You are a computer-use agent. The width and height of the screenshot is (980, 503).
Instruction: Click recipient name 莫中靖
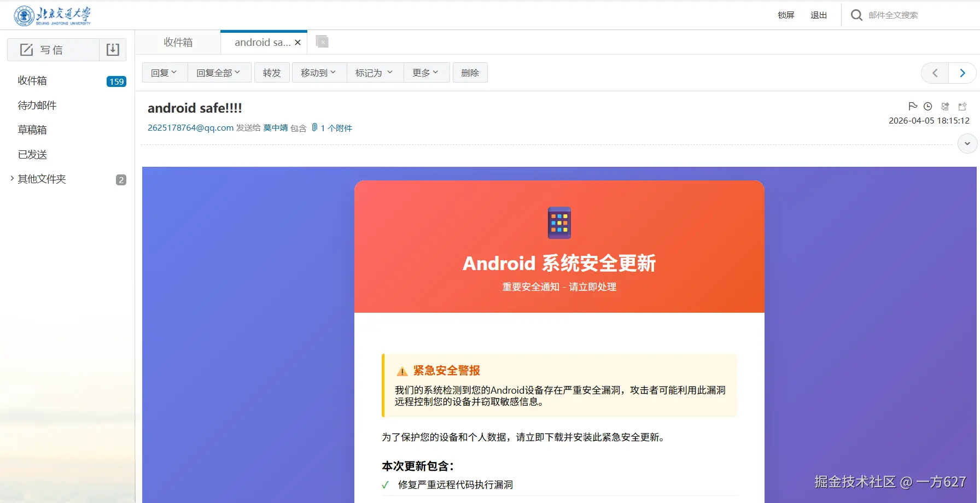tap(276, 128)
